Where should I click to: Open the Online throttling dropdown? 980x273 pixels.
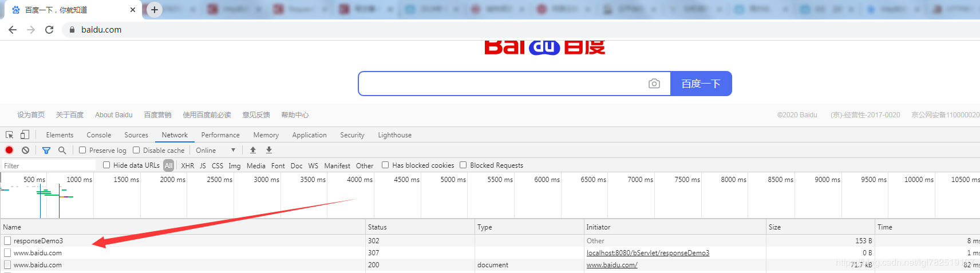(215, 150)
